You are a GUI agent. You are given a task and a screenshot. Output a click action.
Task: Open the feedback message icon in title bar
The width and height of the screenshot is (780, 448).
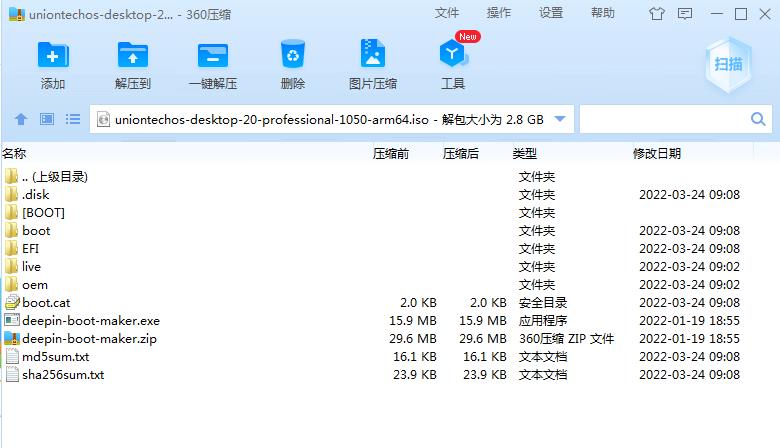(685, 13)
